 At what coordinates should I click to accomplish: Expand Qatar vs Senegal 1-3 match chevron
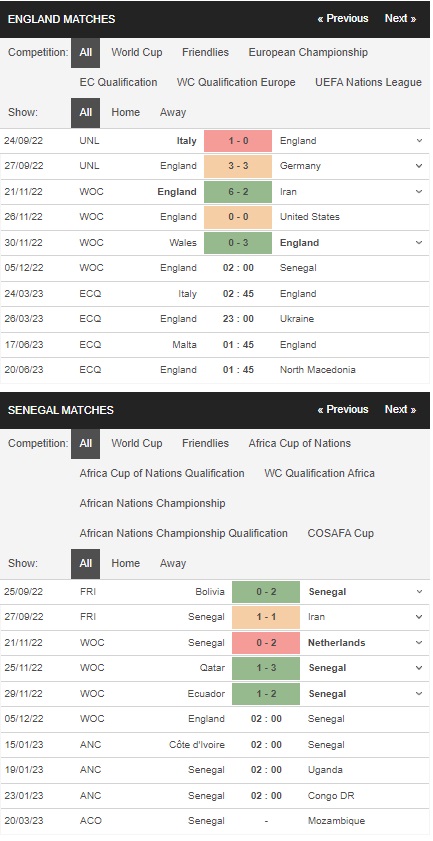[419, 668]
